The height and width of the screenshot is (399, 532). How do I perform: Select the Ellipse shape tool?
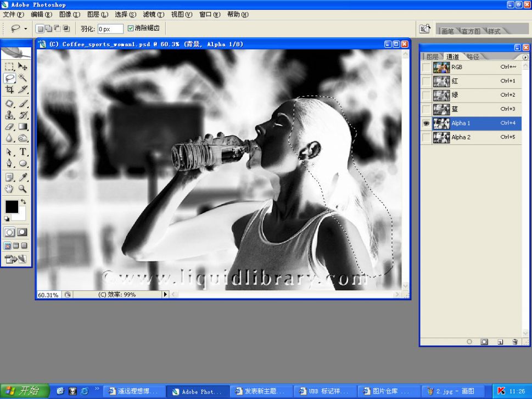23,163
